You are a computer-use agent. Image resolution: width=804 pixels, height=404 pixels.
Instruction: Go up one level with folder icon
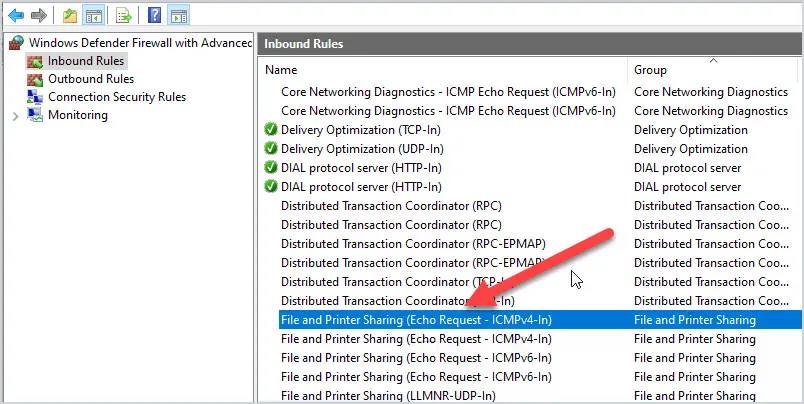[70, 16]
